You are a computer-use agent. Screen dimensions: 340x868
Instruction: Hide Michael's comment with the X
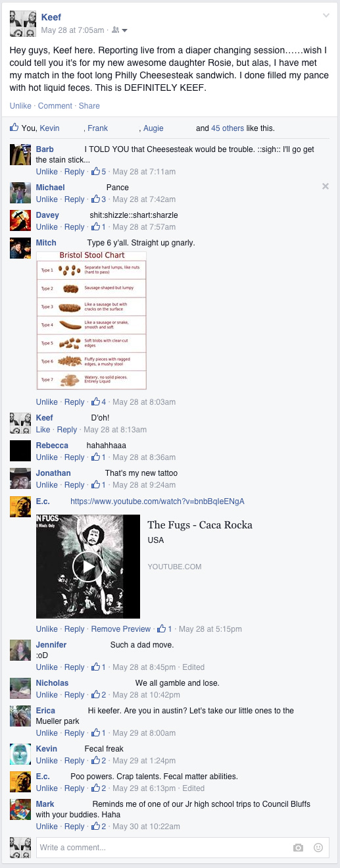point(326,187)
